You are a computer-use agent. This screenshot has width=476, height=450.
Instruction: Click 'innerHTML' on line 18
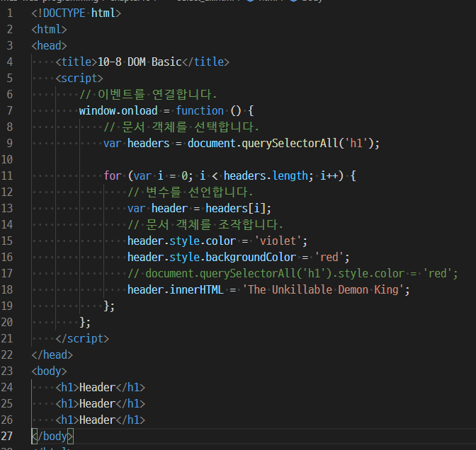(196, 289)
